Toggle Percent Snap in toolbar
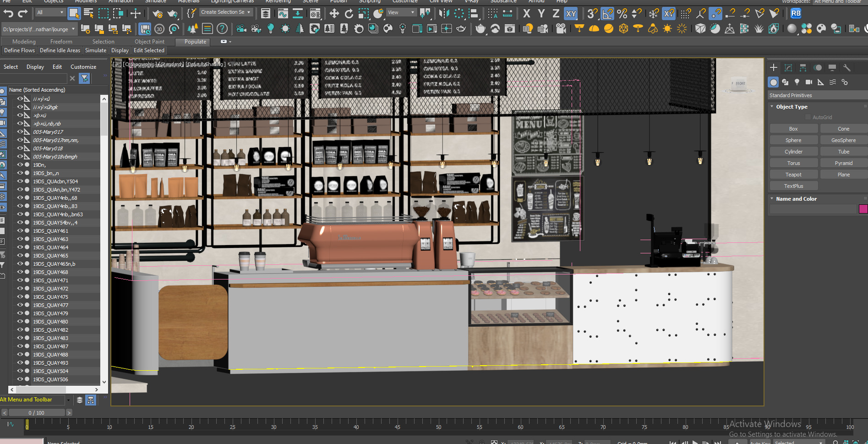The height and width of the screenshot is (444, 868). (622, 13)
